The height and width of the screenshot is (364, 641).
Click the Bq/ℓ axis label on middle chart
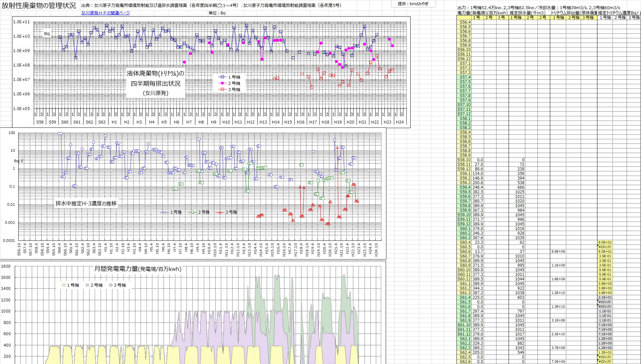[19, 161]
